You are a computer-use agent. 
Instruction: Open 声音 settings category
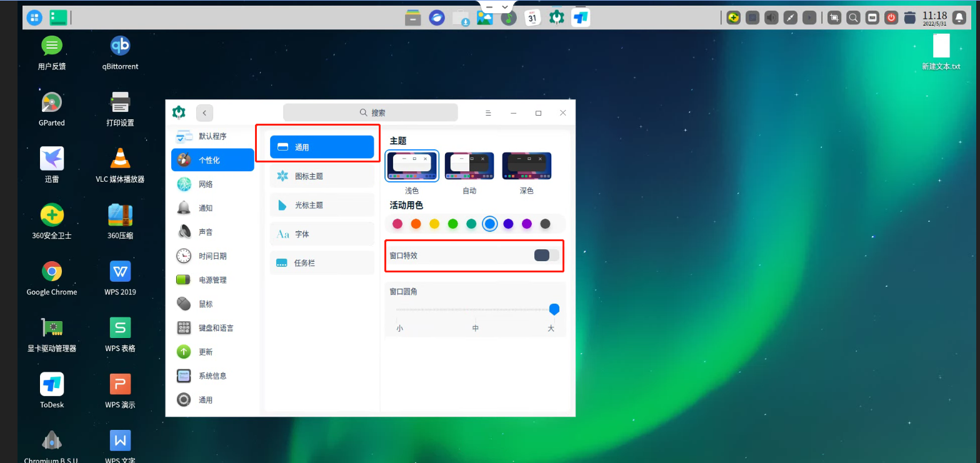(212, 232)
